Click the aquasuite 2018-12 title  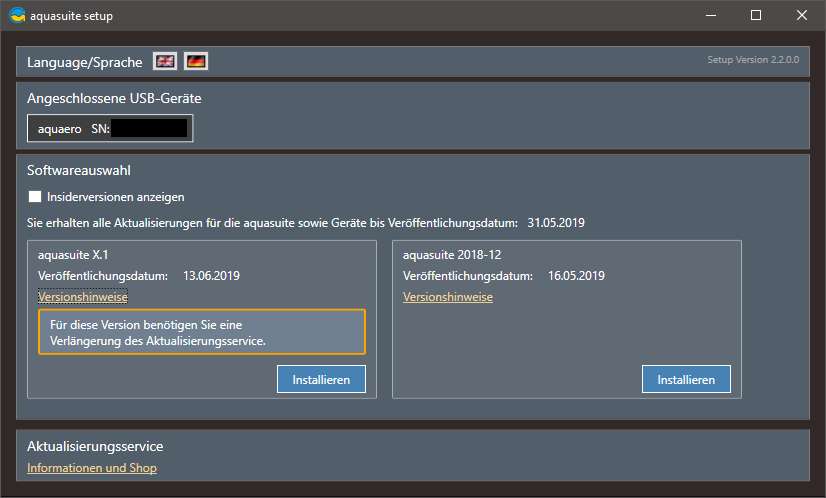pyautogui.click(x=452, y=255)
